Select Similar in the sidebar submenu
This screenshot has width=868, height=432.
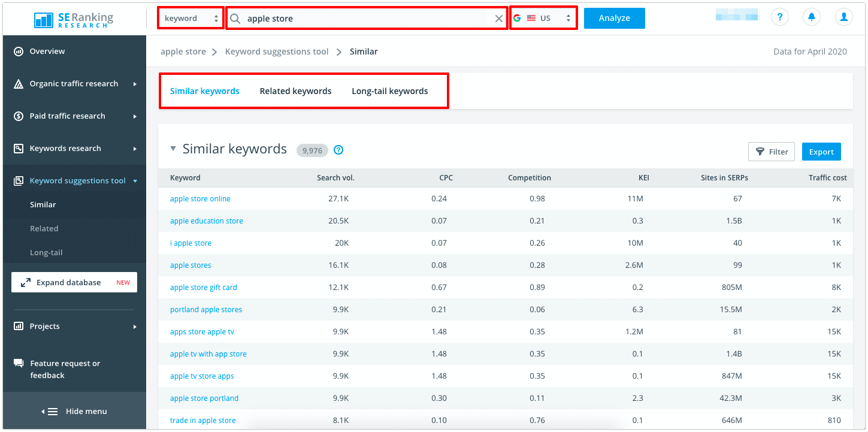click(43, 204)
